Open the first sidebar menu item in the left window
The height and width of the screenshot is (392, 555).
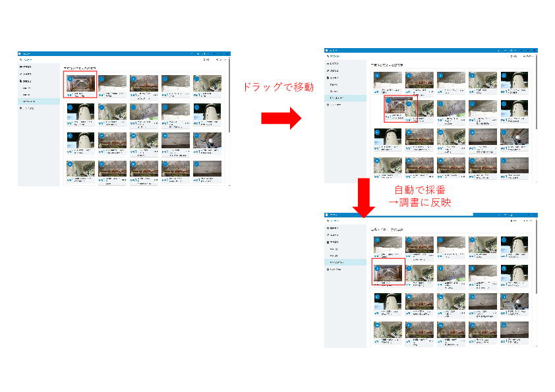tap(26, 67)
